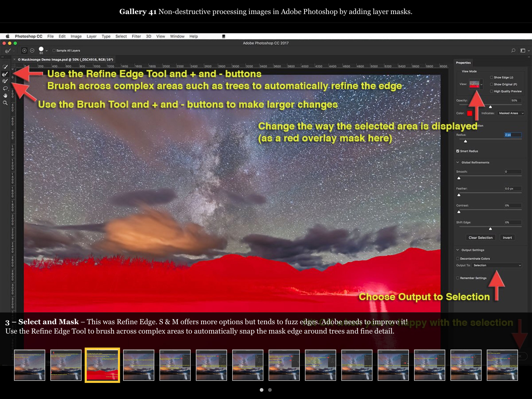Click the add-to-selection plus button
This screenshot has width=532, height=399.
point(24,50)
